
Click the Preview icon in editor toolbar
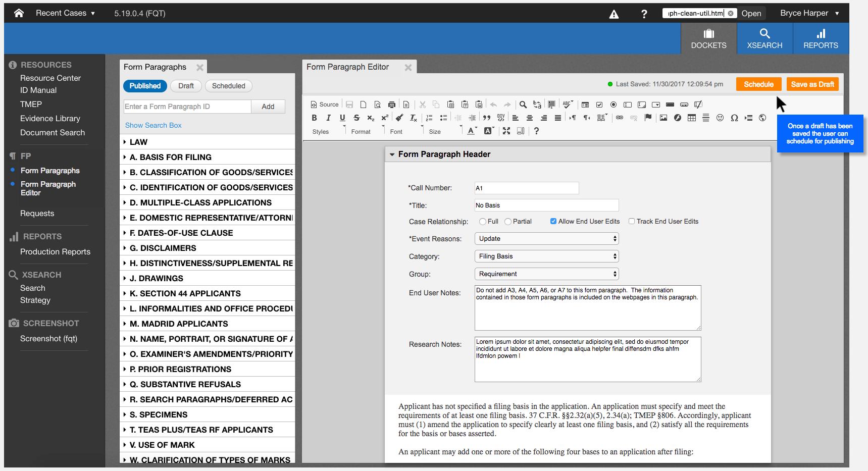tap(377, 104)
